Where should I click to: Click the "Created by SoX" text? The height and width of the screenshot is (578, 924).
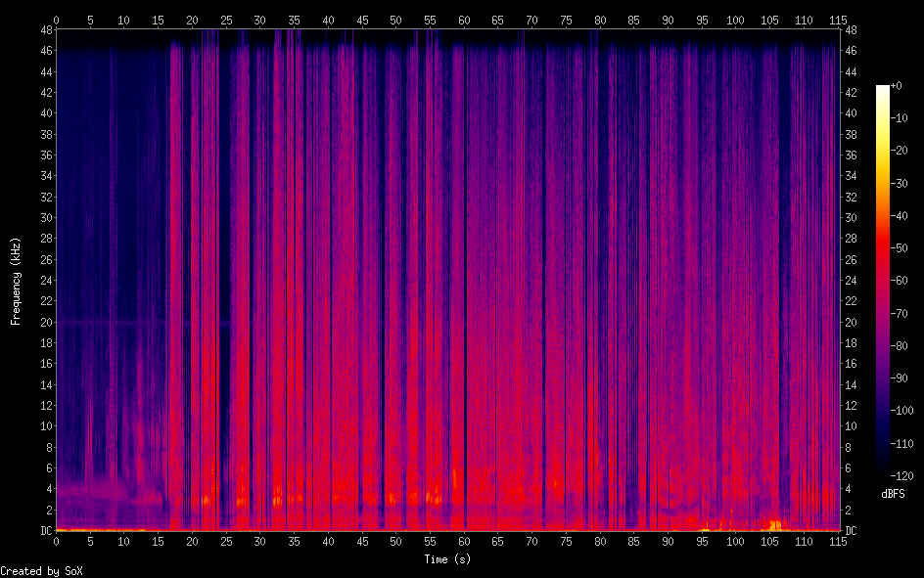pos(33,570)
